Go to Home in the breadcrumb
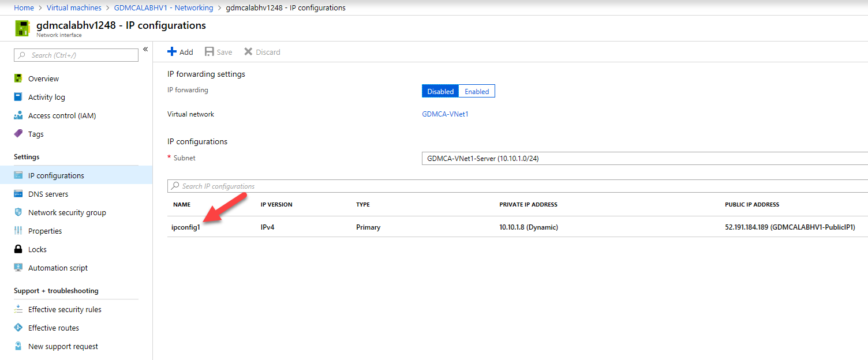The image size is (868, 360). (x=24, y=7)
